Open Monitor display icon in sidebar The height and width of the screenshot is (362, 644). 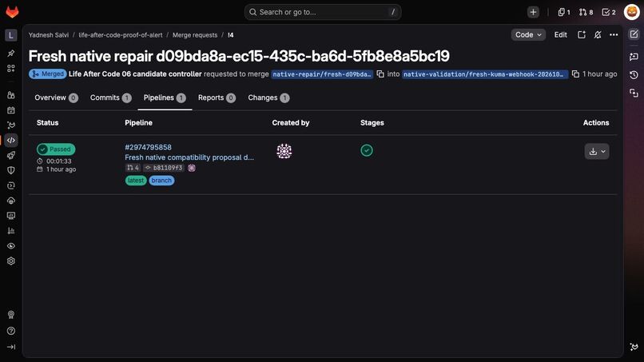click(11, 216)
